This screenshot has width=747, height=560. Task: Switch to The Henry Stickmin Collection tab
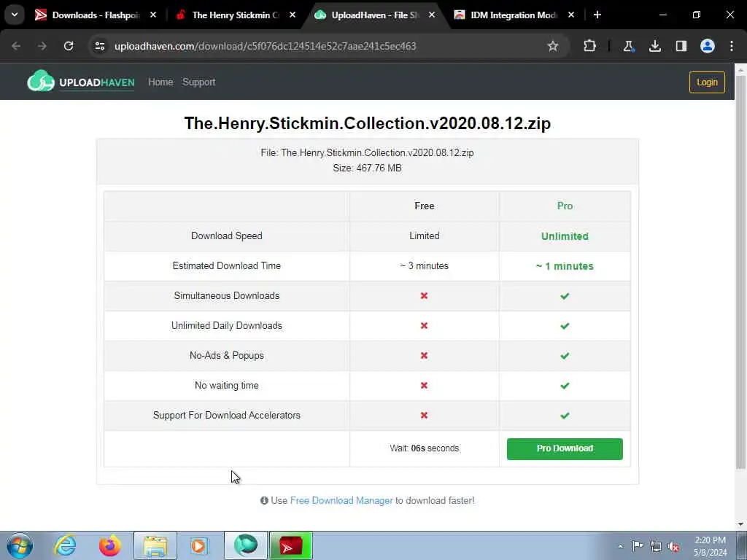click(235, 15)
